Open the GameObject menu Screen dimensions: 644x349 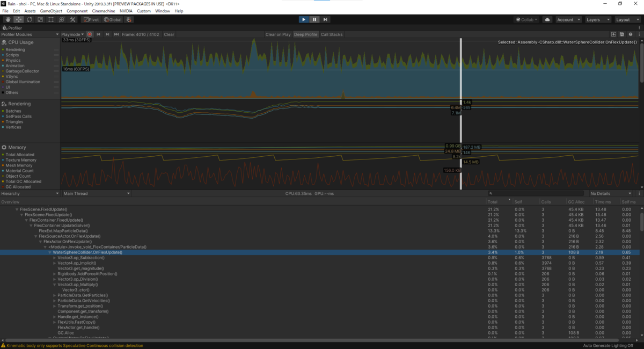(x=51, y=11)
